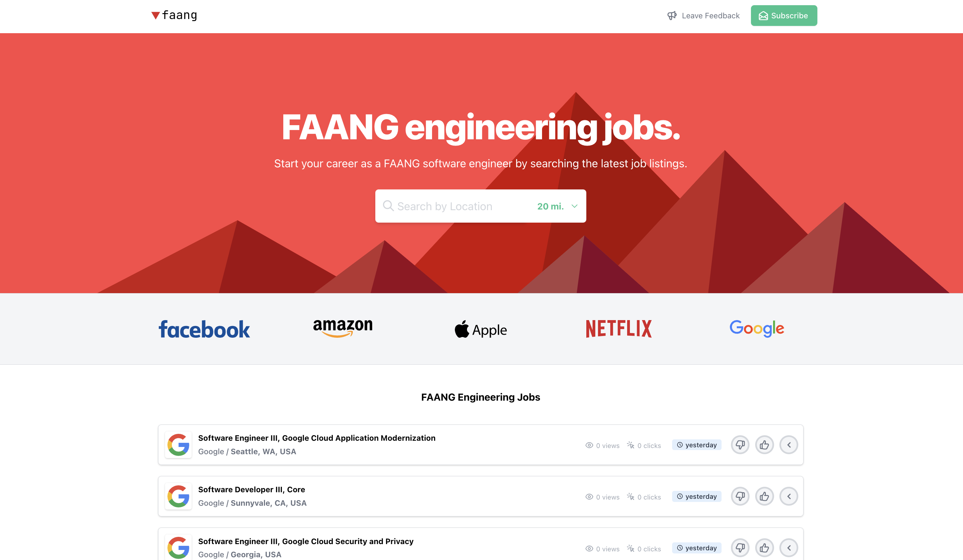Click the thumbs-up icon on Software Engineer III, Google Cloud Application Modernization
The height and width of the screenshot is (560, 963).
(x=764, y=445)
